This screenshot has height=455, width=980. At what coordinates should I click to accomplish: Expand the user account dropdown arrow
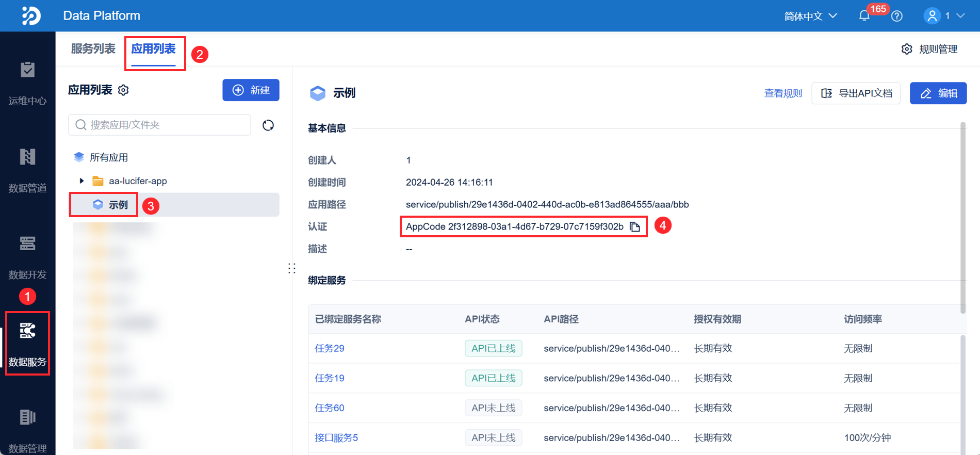pyautogui.click(x=960, y=16)
